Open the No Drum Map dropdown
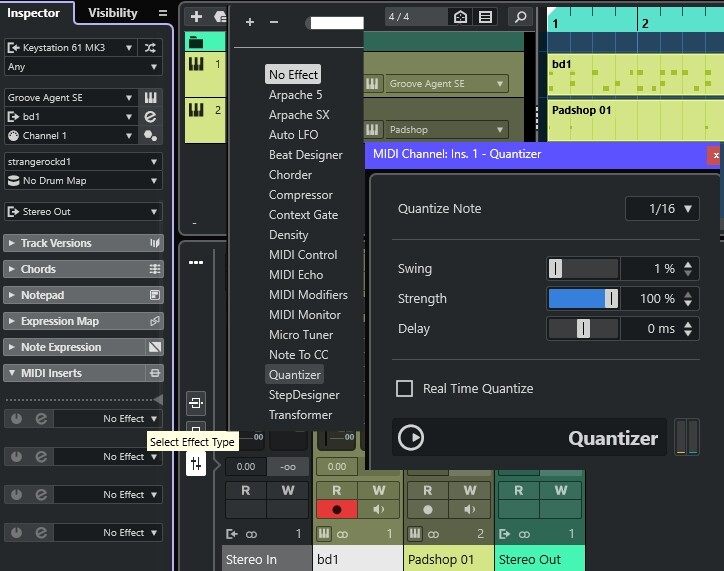This screenshot has width=724, height=571. coord(83,180)
